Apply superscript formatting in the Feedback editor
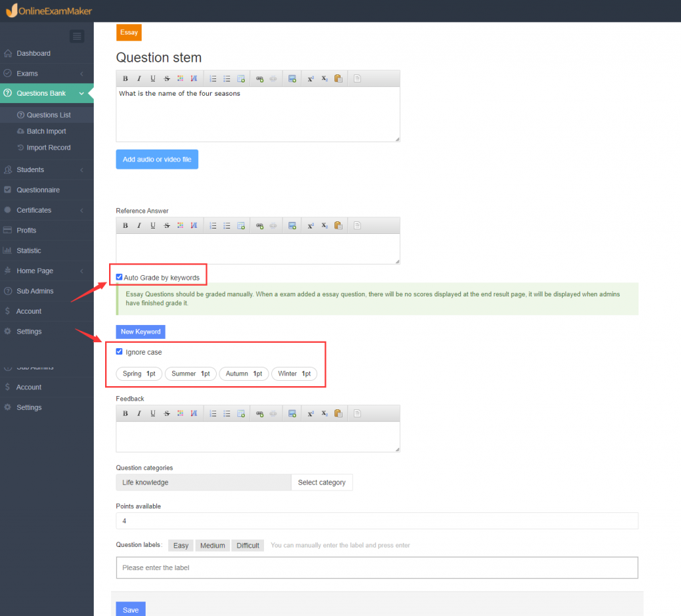The width and height of the screenshot is (681, 616). click(311, 413)
